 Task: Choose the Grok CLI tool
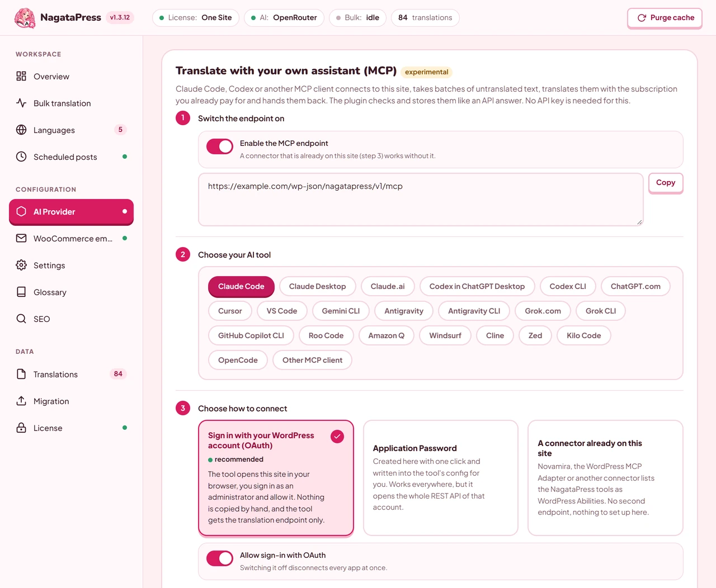tap(601, 311)
